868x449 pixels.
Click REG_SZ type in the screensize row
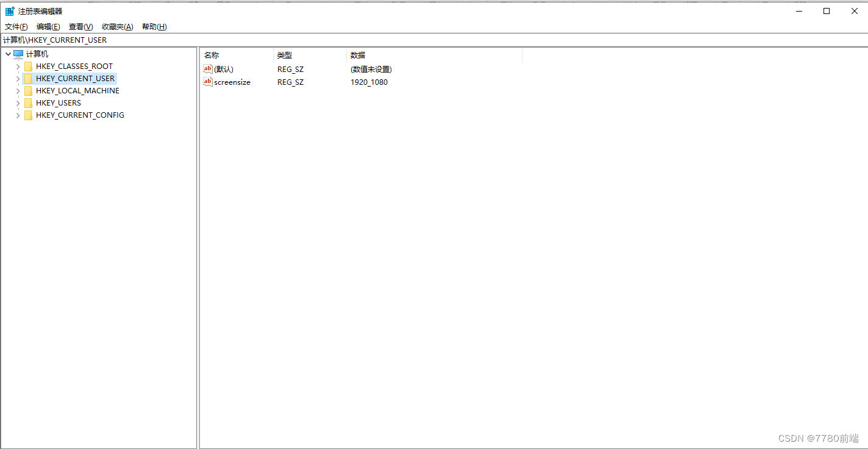pos(290,82)
